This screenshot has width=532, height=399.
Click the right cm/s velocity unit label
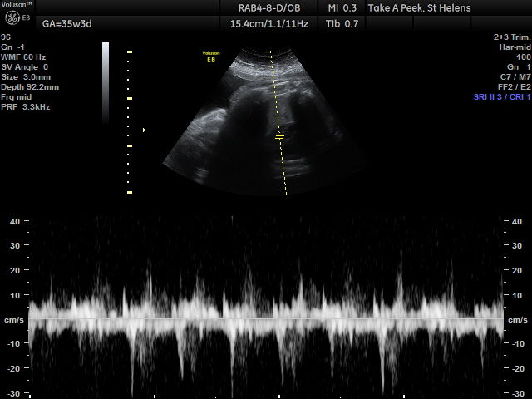pos(517,320)
